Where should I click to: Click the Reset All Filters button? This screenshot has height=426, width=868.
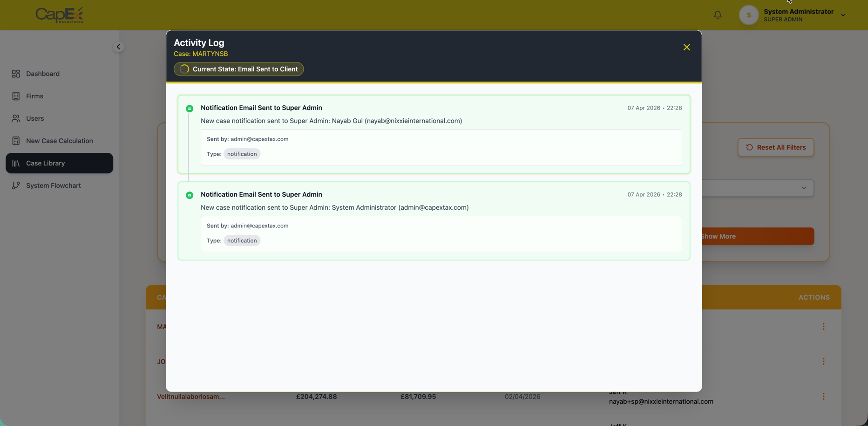(x=775, y=147)
